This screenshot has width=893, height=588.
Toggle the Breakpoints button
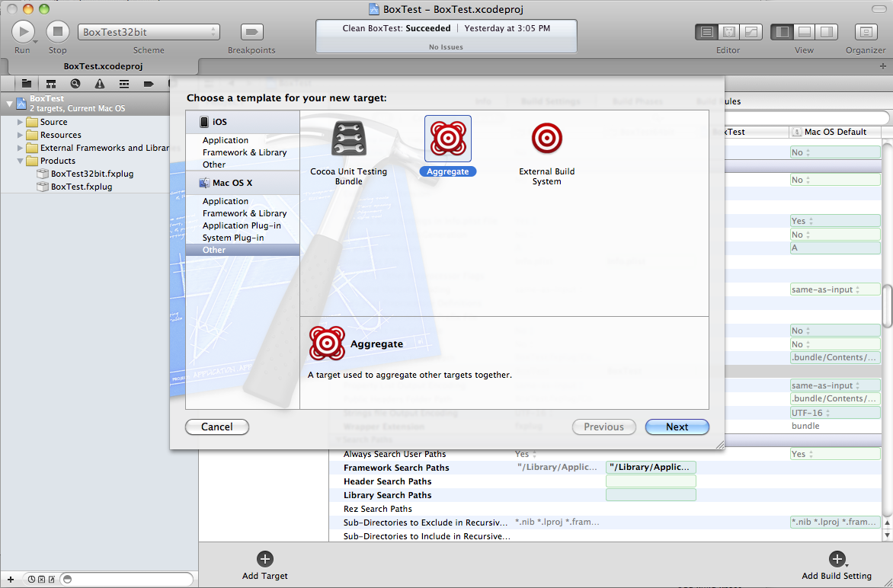(x=251, y=32)
